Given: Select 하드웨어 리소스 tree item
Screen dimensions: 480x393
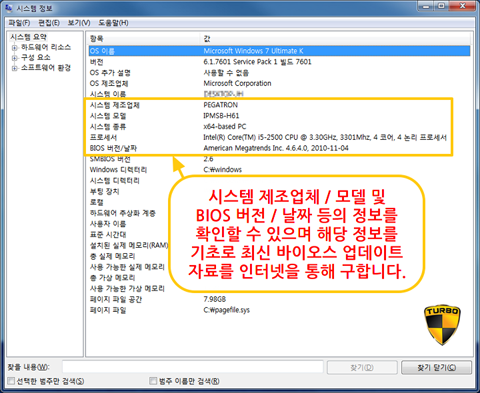Looking at the screenshot, I should [x=46, y=47].
